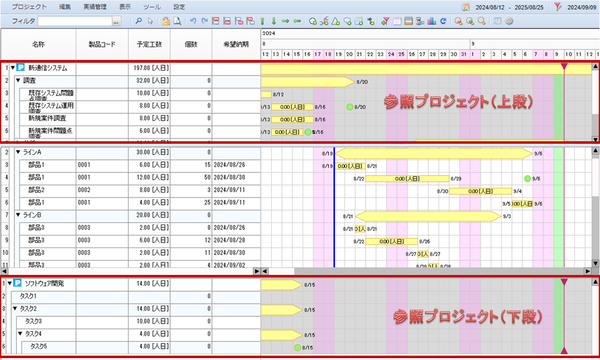The width and height of the screenshot is (600, 360).
Task: Click the yellow padlock icon
Action: 166,21
